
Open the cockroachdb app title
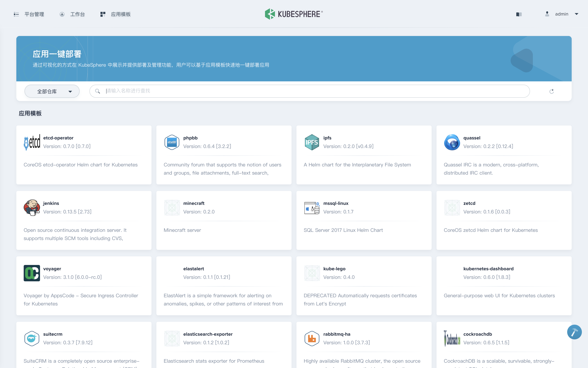[478, 334]
